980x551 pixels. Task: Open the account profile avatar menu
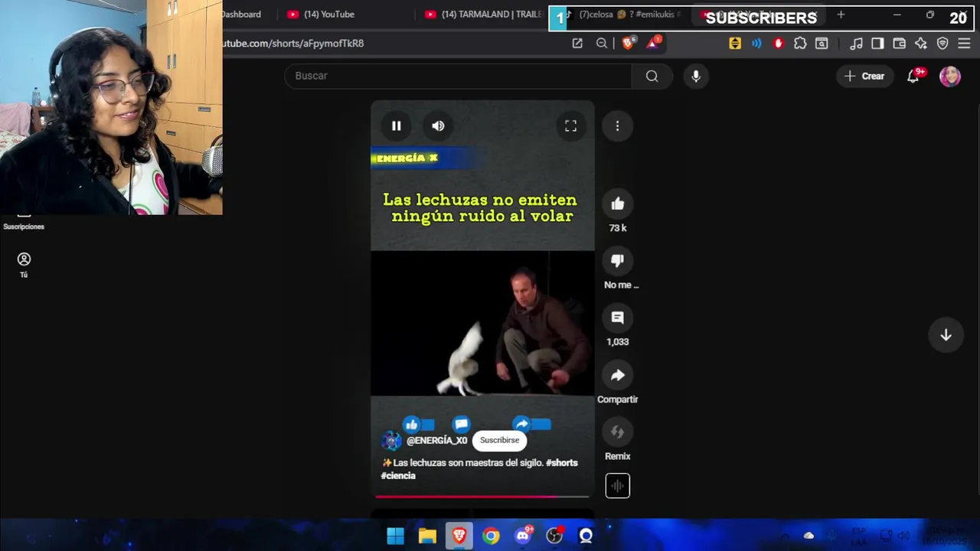pyautogui.click(x=950, y=76)
